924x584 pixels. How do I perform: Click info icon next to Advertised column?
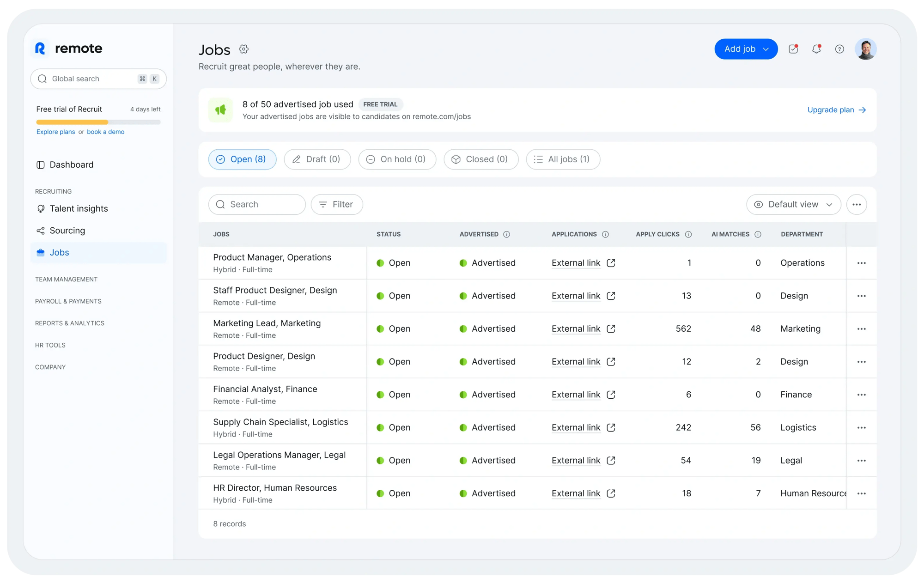(506, 234)
